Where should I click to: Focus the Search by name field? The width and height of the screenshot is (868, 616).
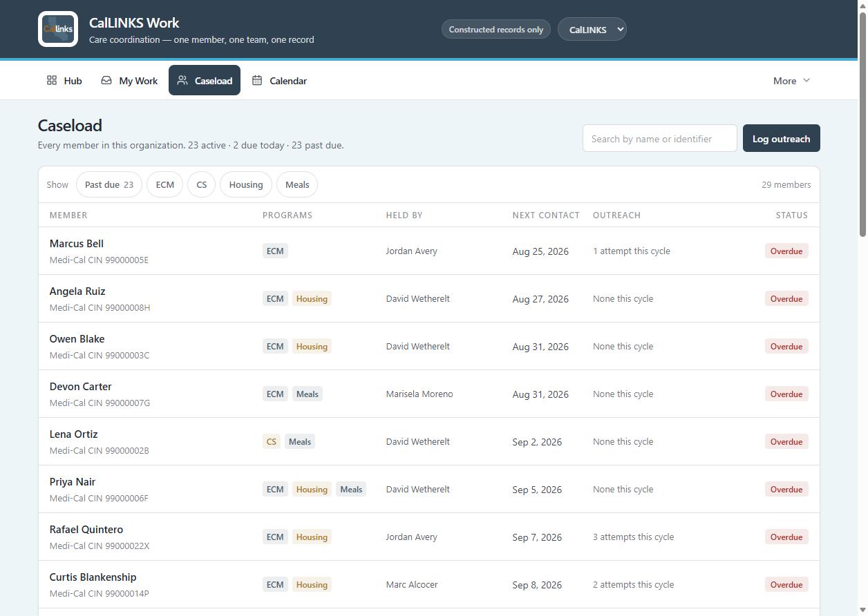[x=660, y=138]
